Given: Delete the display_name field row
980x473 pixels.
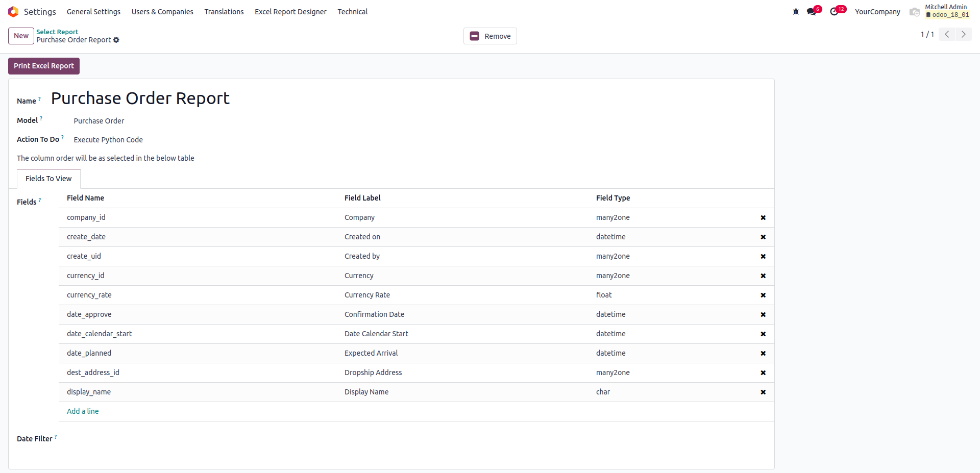Looking at the screenshot, I should (763, 392).
